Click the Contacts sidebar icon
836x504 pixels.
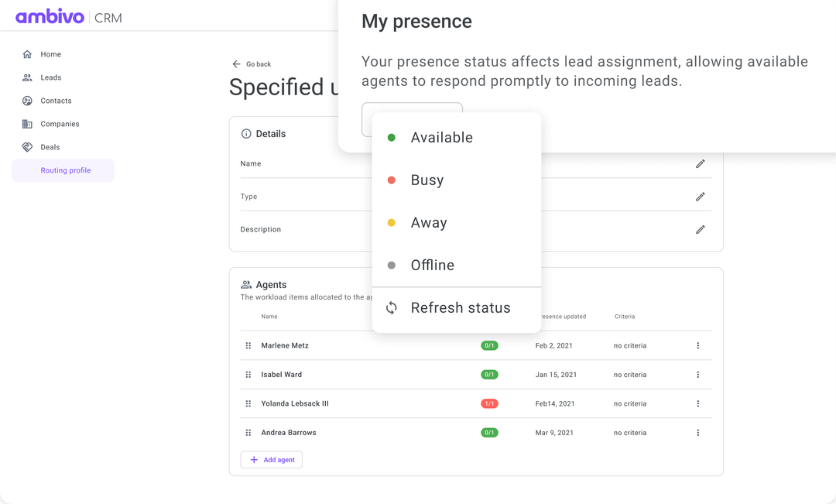pyautogui.click(x=28, y=101)
